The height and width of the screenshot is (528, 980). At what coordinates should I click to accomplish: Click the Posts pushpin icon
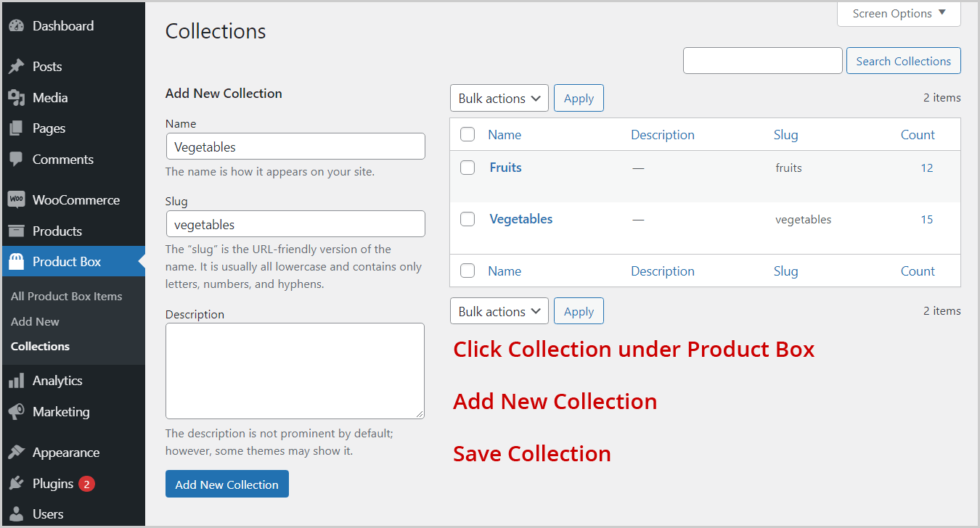[x=17, y=67]
